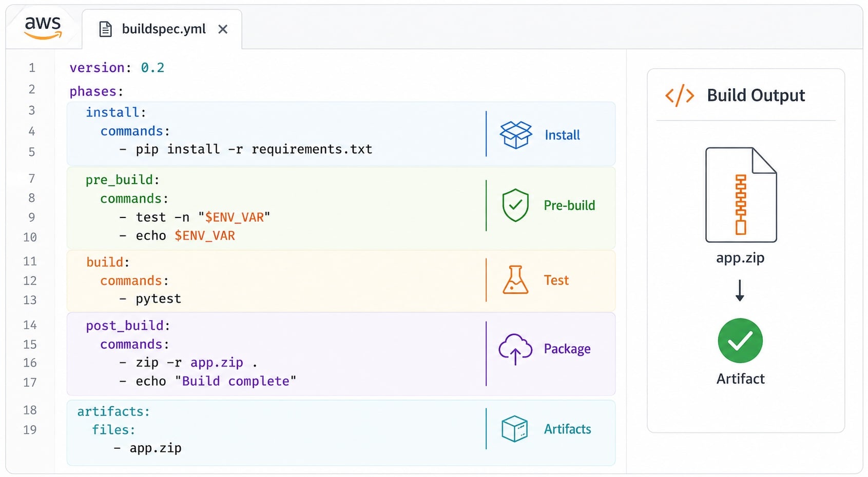Click line number 19 in the gutter

[x=30, y=430]
